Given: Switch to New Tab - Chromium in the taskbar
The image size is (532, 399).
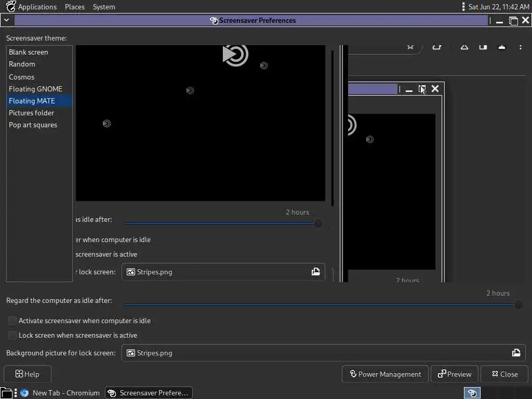Looking at the screenshot, I should pyautogui.click(x=60, y=393).
